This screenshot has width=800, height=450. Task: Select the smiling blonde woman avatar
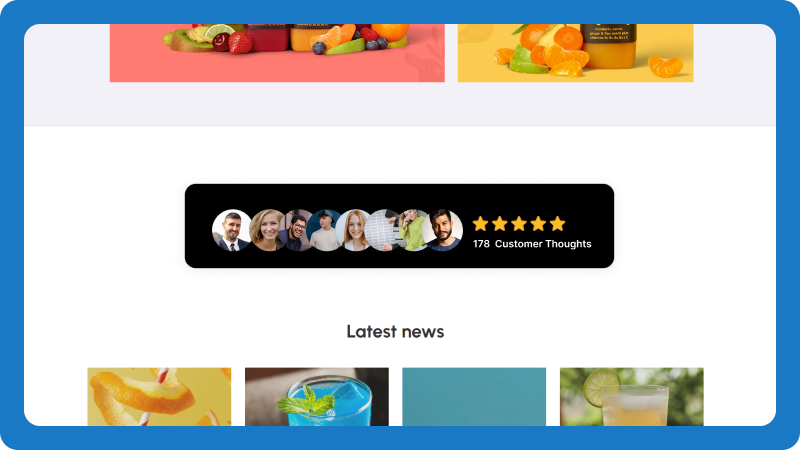pyautogui.click(x=265, y=230)
